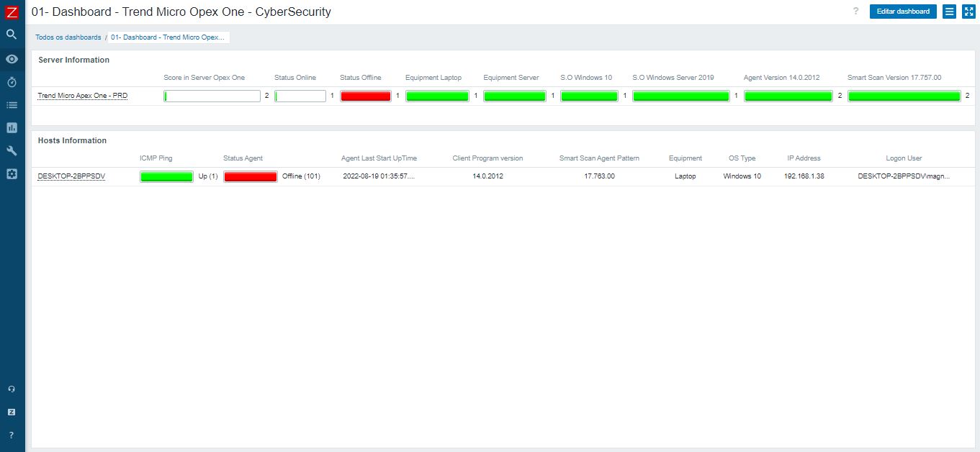Open Monitoring eye icon in sidebar
This screenshot has width=980, height=452.
[x=12, y=59]
